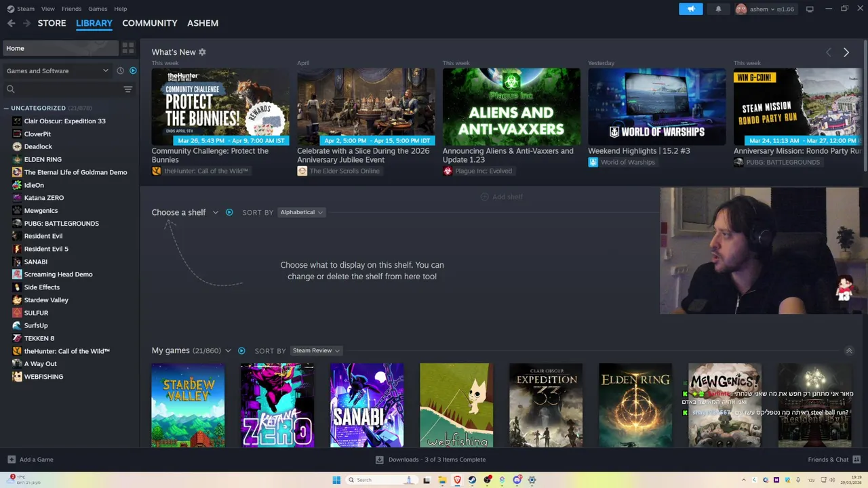Click the Add a Game plus icon
The image size is (868, 488).
coord(12,460)
